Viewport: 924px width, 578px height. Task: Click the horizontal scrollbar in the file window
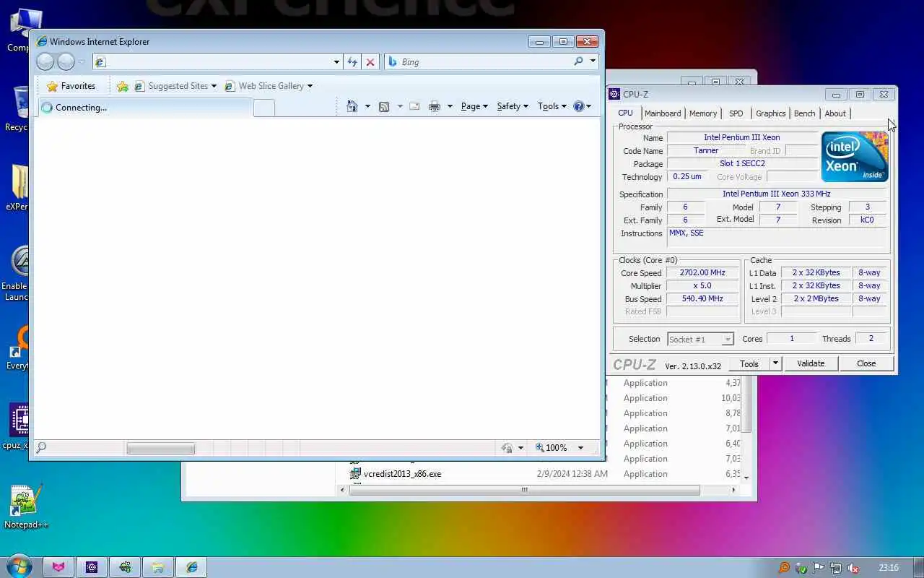coord(524,490)
